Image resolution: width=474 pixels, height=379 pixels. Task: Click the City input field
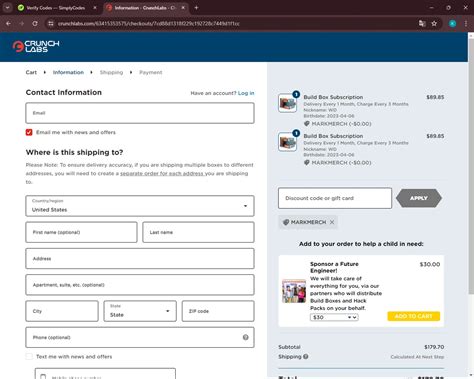(x=62, y=311)
